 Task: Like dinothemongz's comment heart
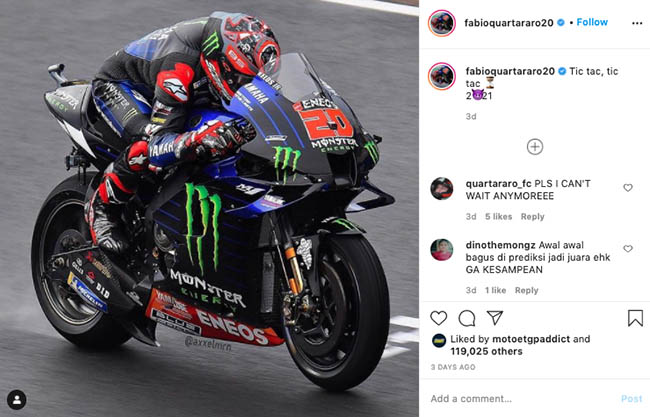pyautogui.click(x=628, y=249)
